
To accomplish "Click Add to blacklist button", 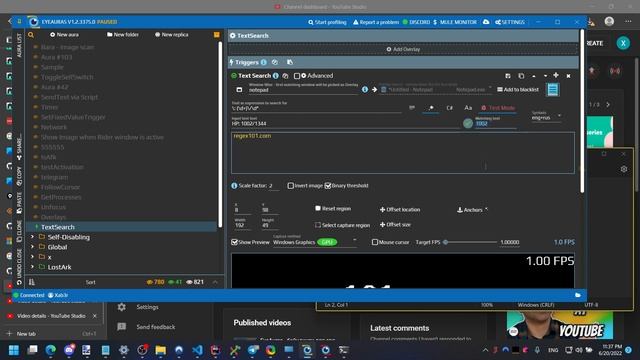I will click(518, 89).
